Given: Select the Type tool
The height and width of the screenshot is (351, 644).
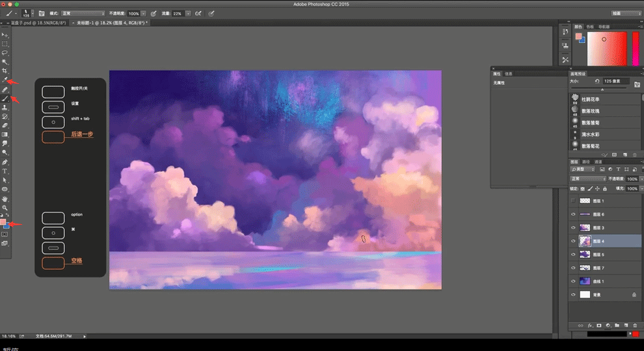Looking at the screenshot, I should pyautogui.click(x=5, y=170).
